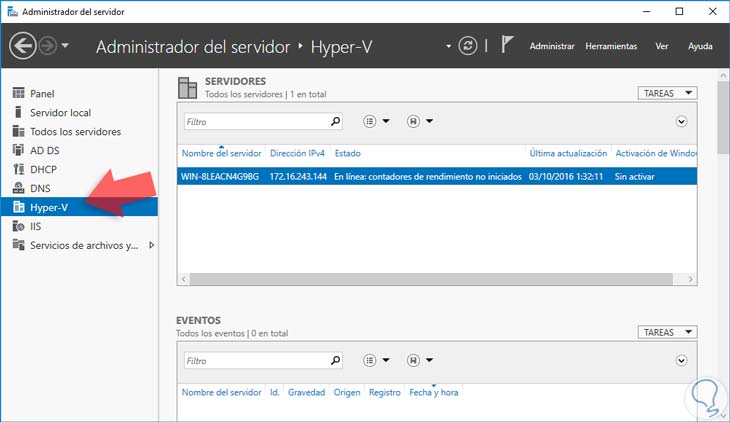Screen dimensions: 730x422
Task: Click the table's scroll-right arrow
Action: pos(690,279)
